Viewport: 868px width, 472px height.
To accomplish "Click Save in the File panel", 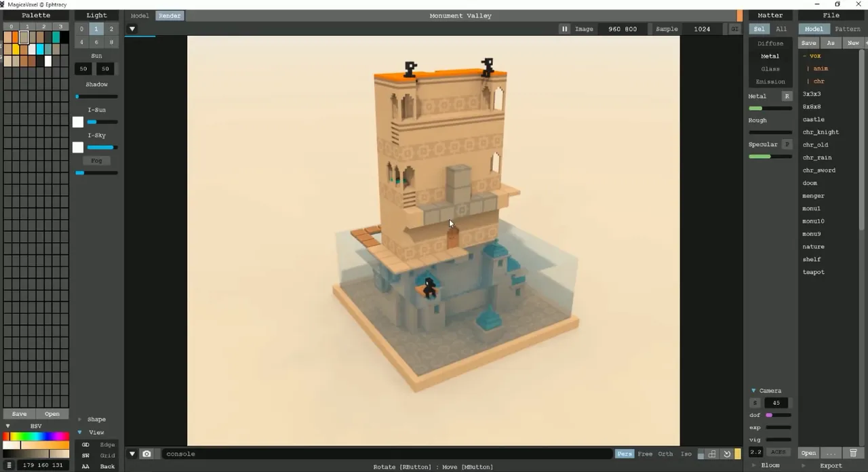I will (808, 43).
